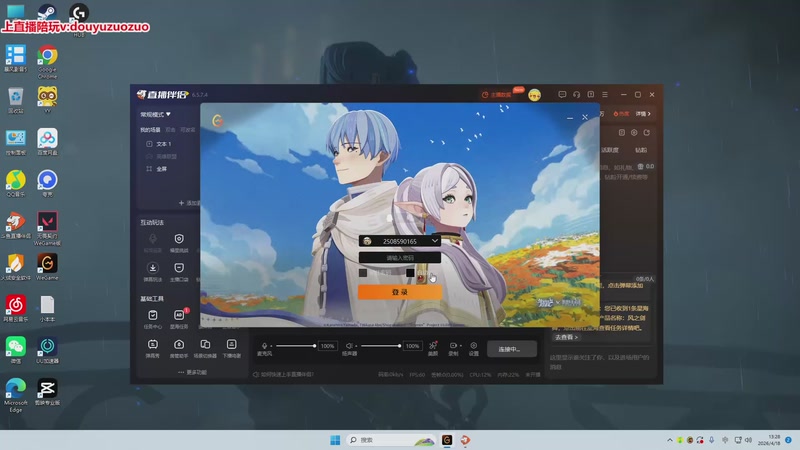Click the speaker 100% value box

point(412,346)
